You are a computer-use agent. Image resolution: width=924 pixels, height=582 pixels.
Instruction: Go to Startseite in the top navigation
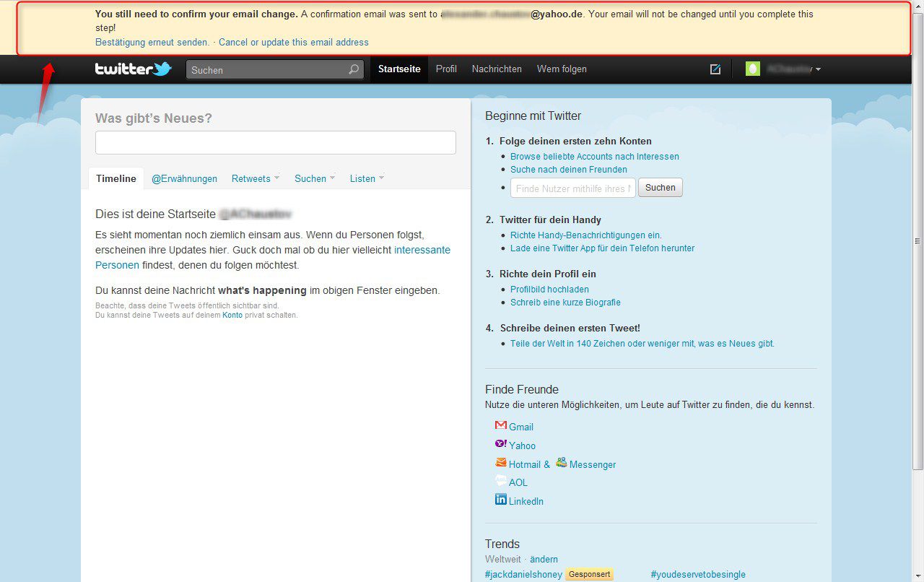tap(399, 69)
